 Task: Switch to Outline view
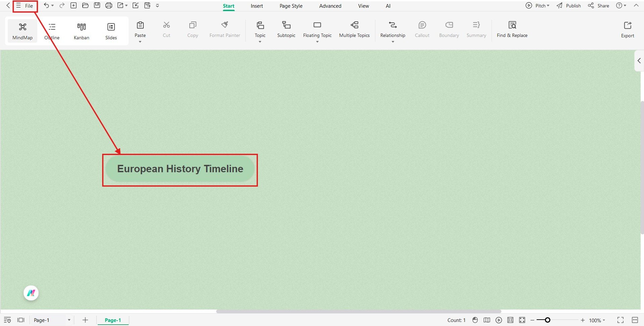[51, 31]
